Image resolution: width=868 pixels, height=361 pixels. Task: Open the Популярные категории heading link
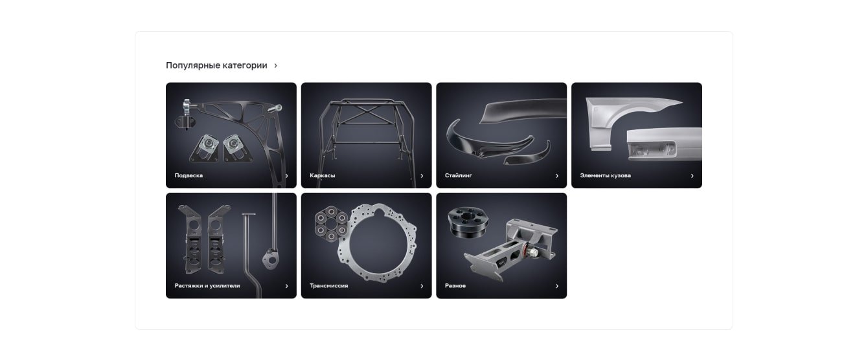(216, 65)
